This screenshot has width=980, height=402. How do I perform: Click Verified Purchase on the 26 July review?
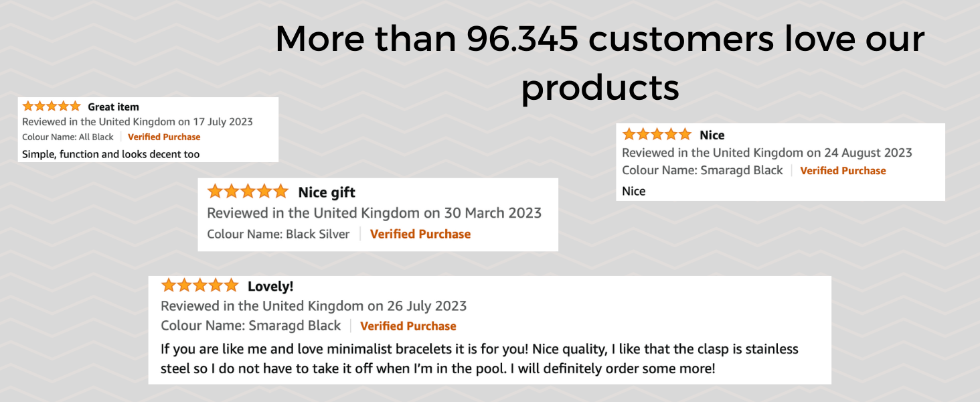click(408, 326)
